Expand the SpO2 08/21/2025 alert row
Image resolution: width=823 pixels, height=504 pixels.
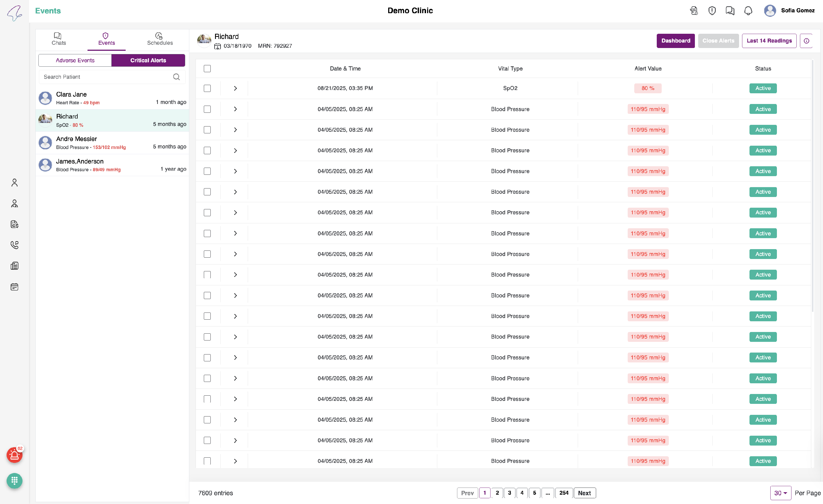pos(235,88)
